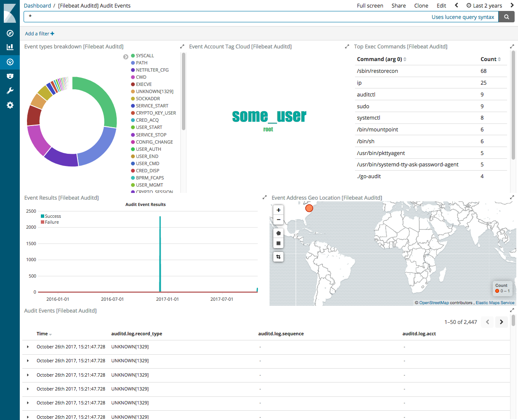The height and width of the screenshot is (420, 518).
Task: Click the search magnifier button in query bar
Action: 506,17
